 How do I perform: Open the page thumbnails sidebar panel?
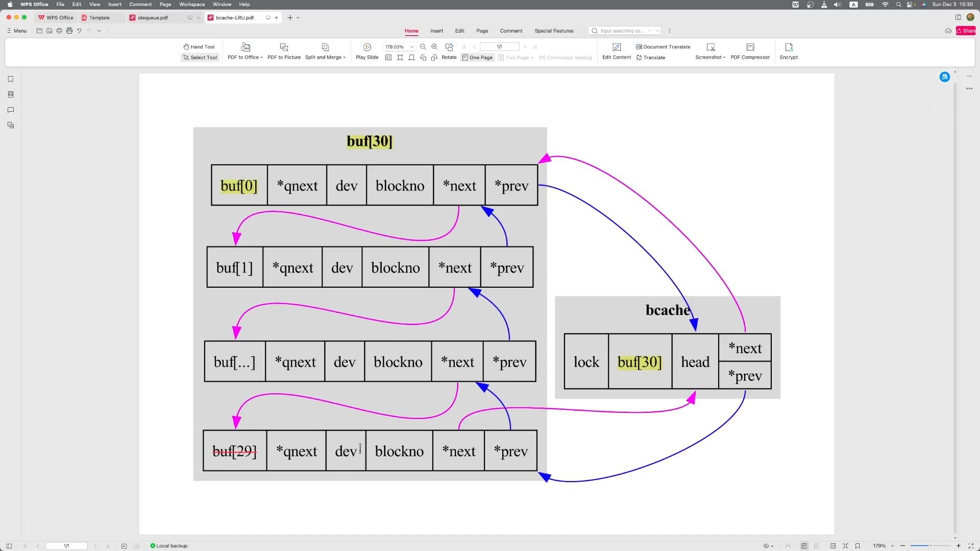pyautogui.click(x=11, y=94)
